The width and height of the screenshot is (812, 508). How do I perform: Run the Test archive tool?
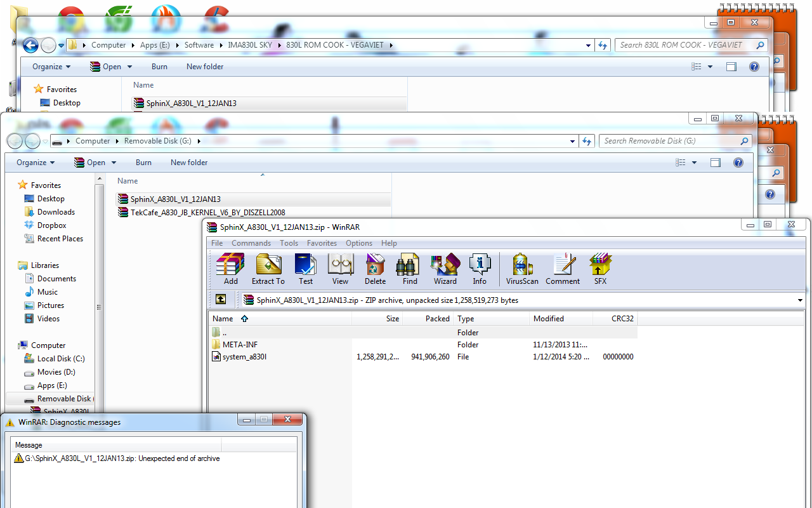pos(306,269)
